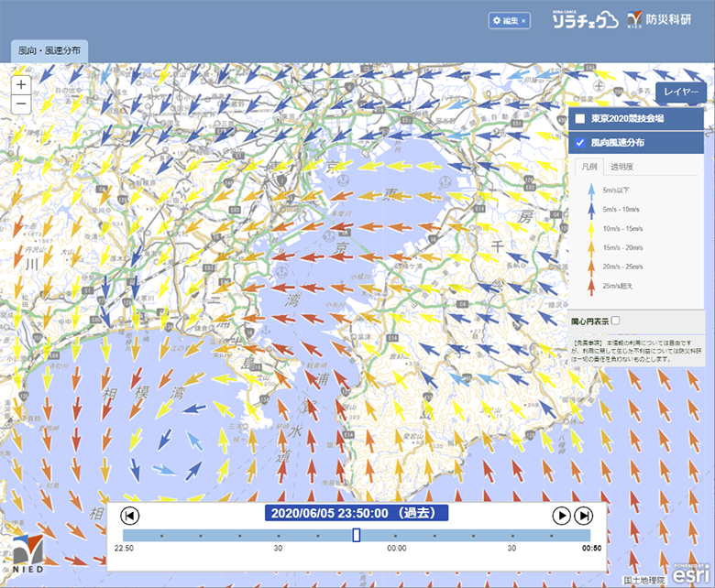Enable the 東京2020競技会場 layer checkbox

point(579,119)
